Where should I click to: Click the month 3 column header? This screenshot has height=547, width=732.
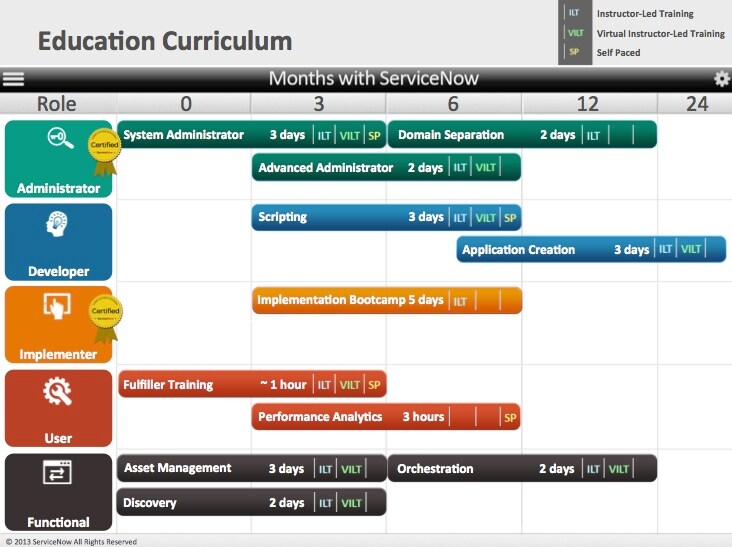(318, 104)
